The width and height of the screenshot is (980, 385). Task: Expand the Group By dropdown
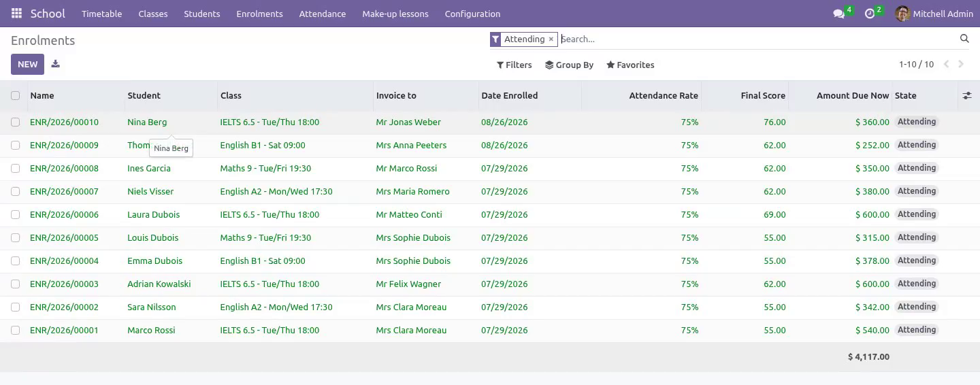pos(570,65)
